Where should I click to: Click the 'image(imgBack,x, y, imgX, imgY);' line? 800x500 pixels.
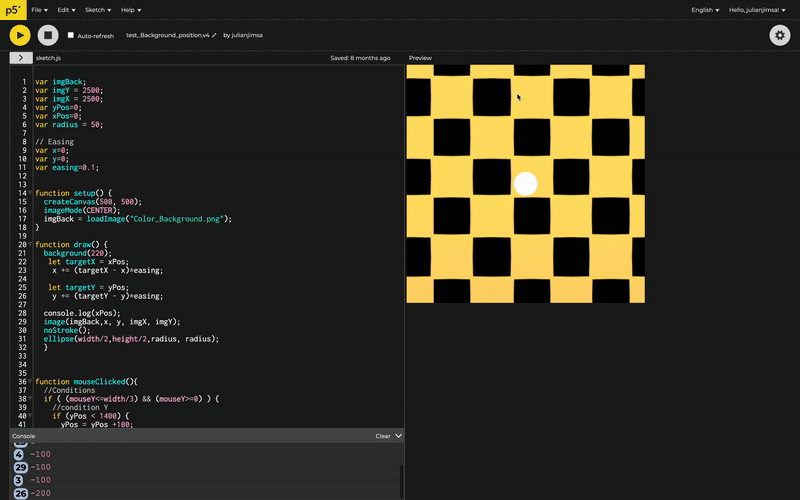coord(112,322)
